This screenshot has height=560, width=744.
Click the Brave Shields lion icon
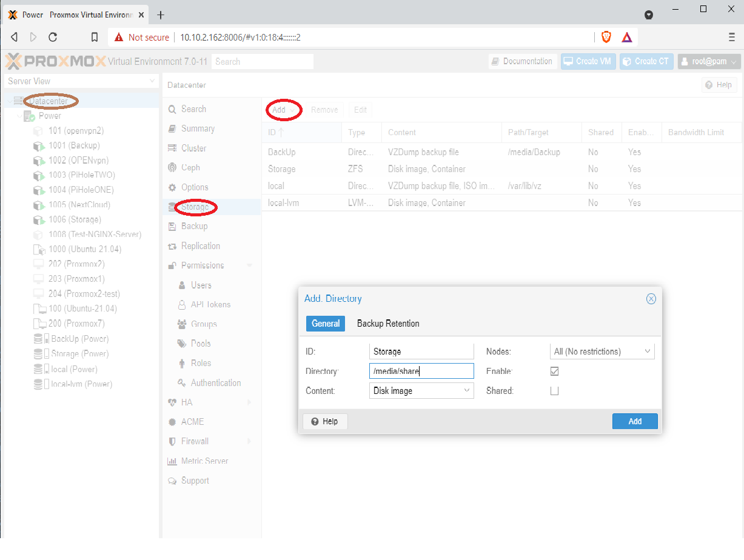(606, 37)
